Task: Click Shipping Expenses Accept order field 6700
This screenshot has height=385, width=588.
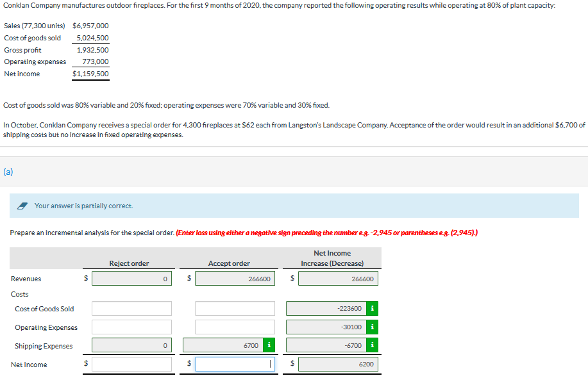Action: pyautogui.click(x=223, y=345)
